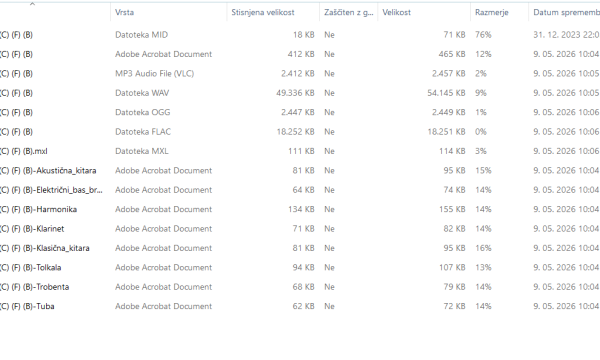Click the 2.412 KB compressed size value
This screenshot has height=360, width=600.
click(298, 73)
